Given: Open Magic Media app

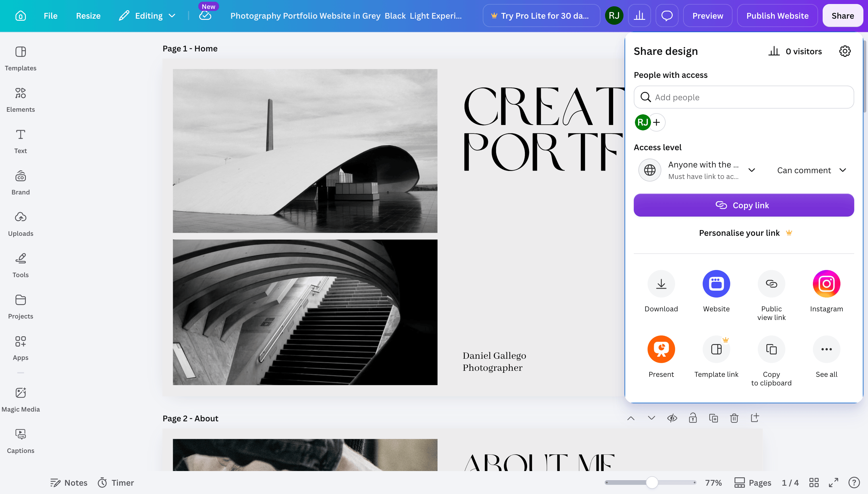Looking at the screenshot, I should [21, 400].
